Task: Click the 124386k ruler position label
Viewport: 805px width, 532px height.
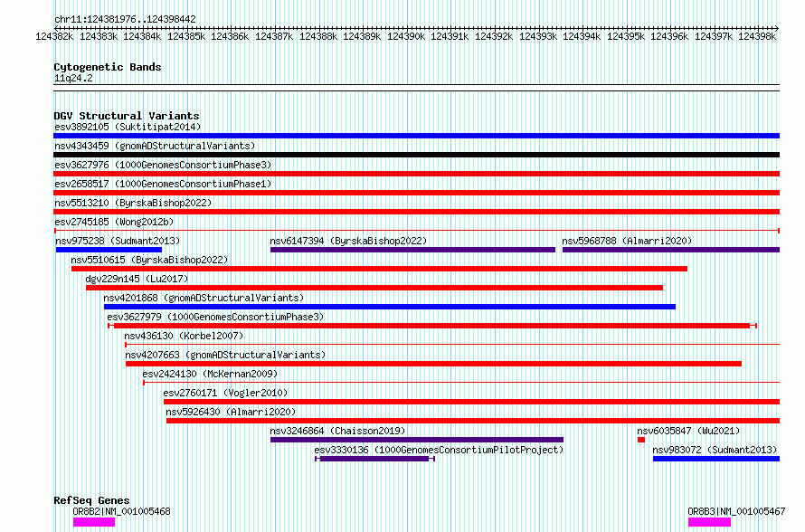Action: point(230,36)
